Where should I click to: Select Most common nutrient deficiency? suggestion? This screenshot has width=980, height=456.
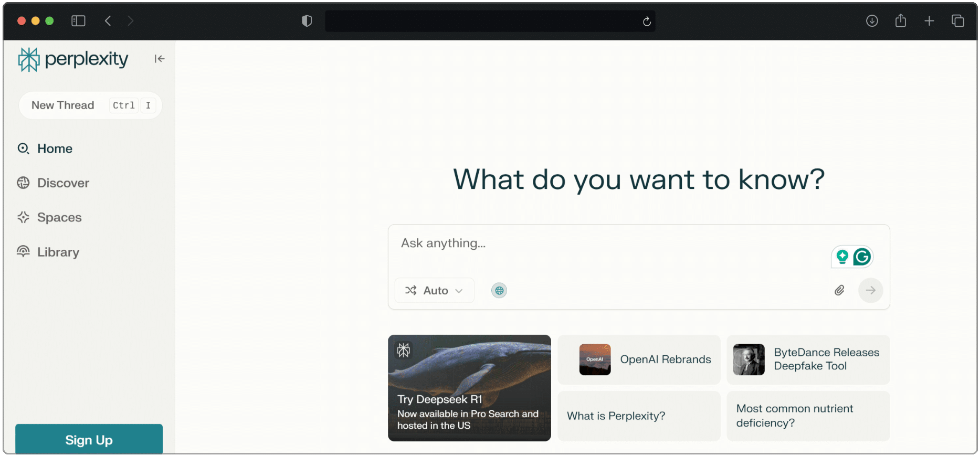pos(808,416)
